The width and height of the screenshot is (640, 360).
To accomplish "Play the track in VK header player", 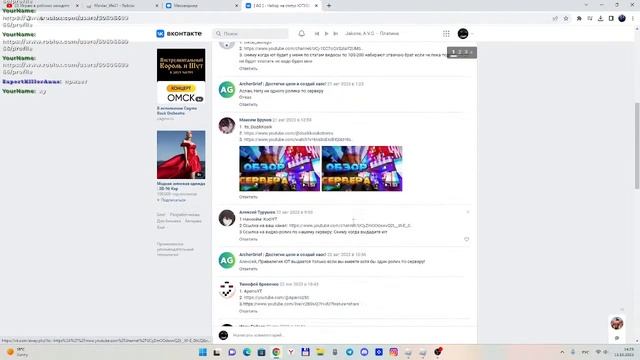I will point(326,33).
